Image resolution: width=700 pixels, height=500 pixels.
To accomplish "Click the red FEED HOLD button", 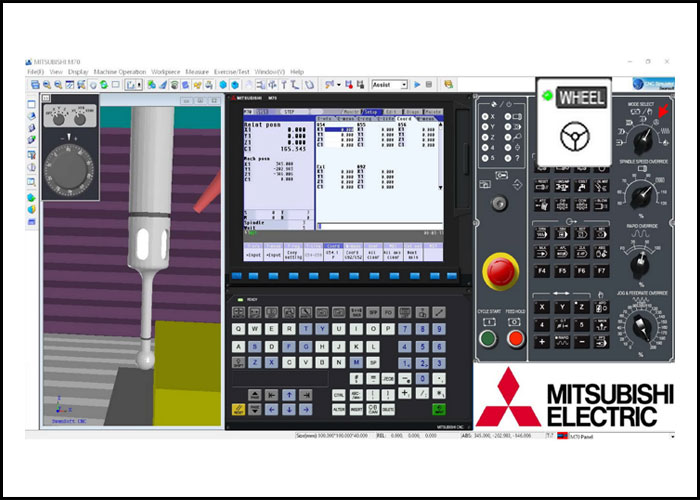I will click(516, 338).
